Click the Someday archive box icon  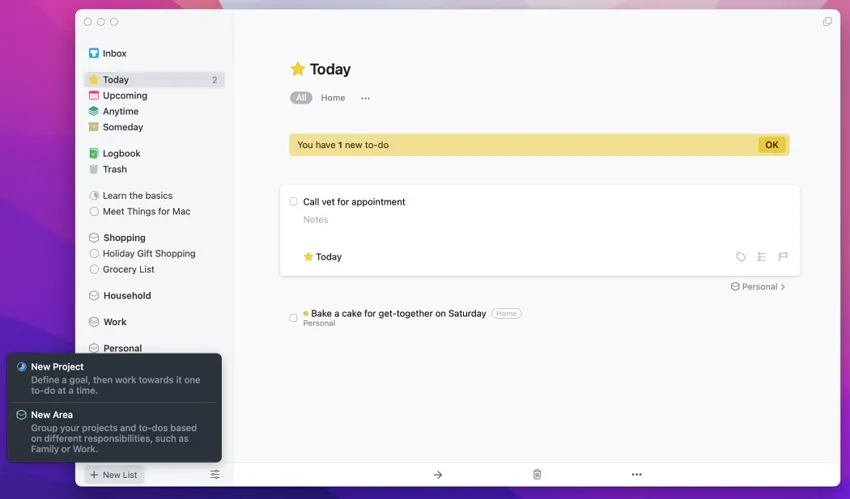[94, 127]
